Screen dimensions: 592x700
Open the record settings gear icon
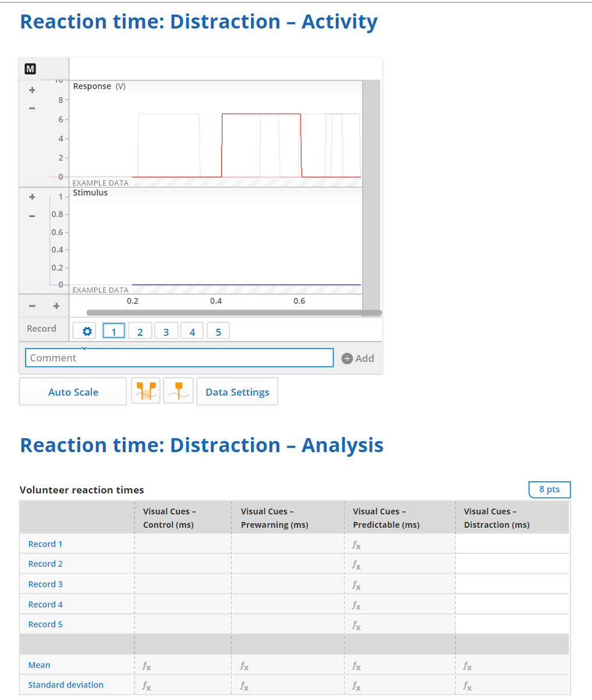84,331
